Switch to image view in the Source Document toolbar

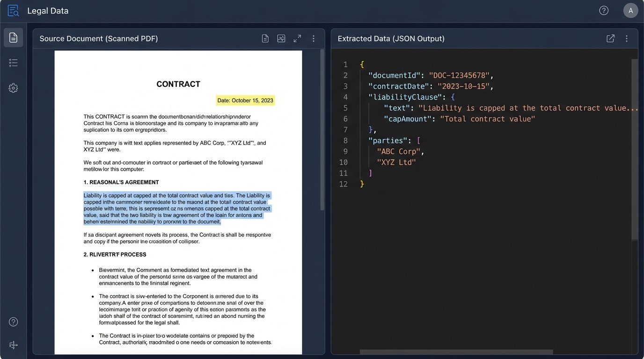(x=281, y=38)
